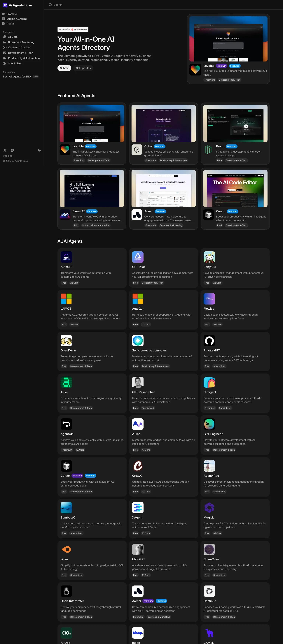
Task: Open the Beam AI featured screenshot
Action: [x=92, y=188]
